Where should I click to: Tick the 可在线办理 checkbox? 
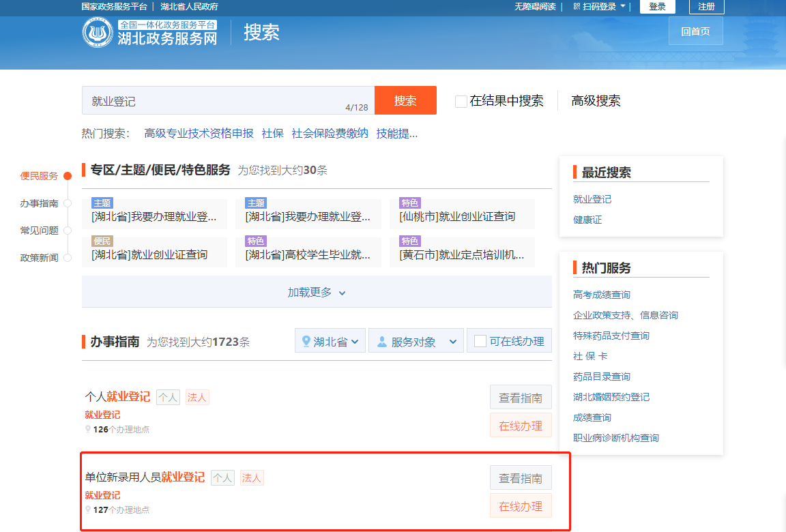tap(480, 341)
